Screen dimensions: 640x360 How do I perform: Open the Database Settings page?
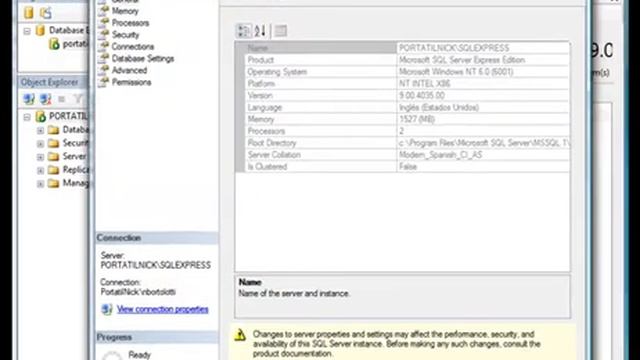tap(143, 58)
